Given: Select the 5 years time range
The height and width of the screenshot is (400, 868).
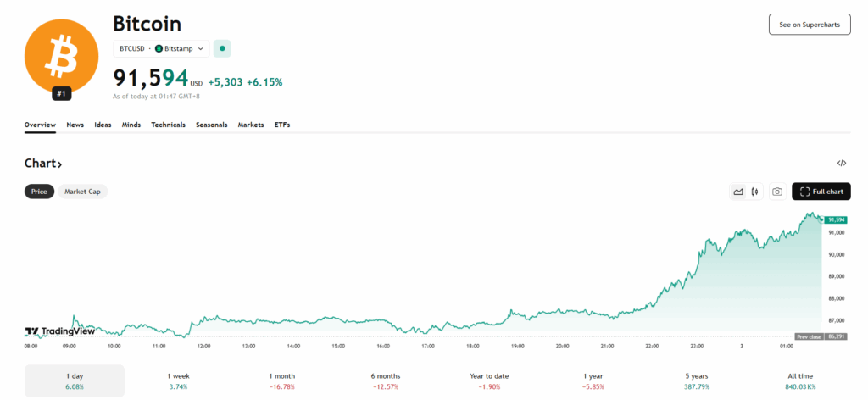Looking at the screenshot, I should click(x=697, y=381).
